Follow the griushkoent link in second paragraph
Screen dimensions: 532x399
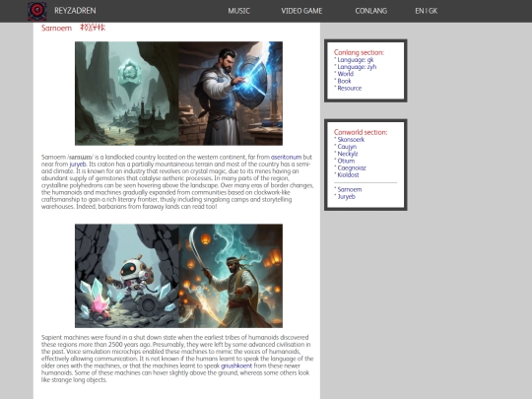[236, 366]
